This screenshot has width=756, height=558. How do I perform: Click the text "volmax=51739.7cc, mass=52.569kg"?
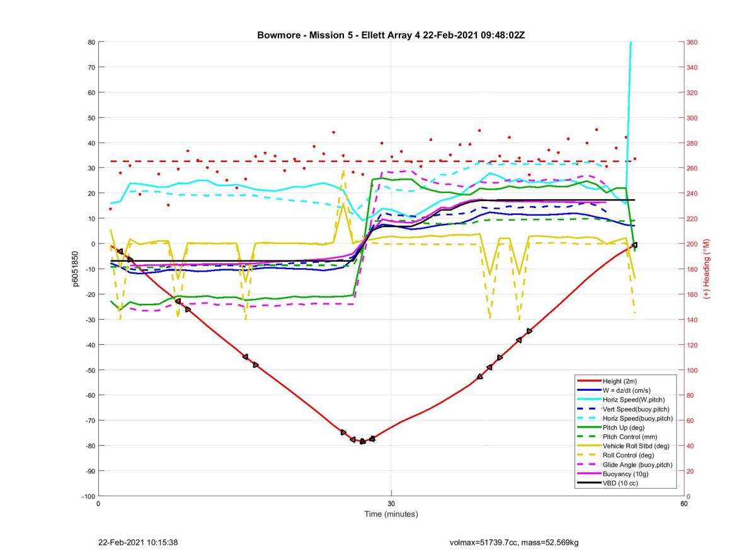(514, 542)
